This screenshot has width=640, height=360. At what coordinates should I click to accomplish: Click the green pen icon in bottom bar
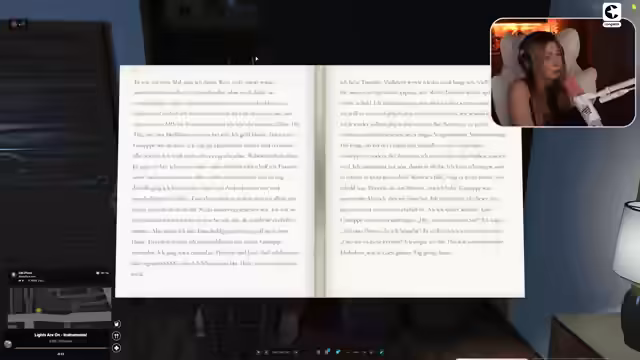pos(381,352)
